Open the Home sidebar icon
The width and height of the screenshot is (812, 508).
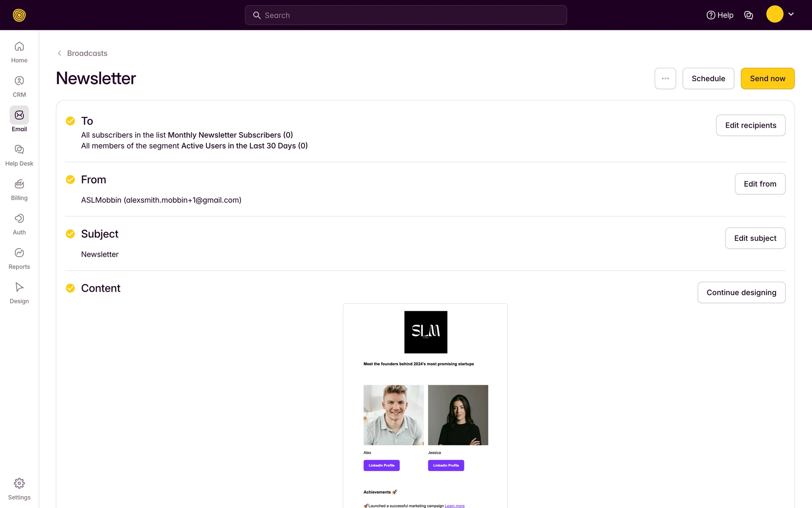19,47
